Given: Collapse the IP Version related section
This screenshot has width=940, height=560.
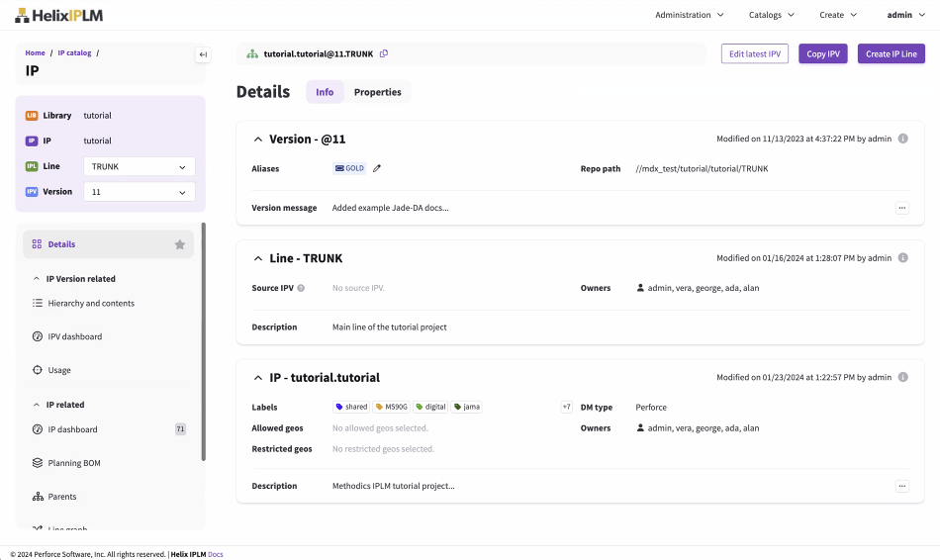Looking at the screenshot, I should coord(37,279).
